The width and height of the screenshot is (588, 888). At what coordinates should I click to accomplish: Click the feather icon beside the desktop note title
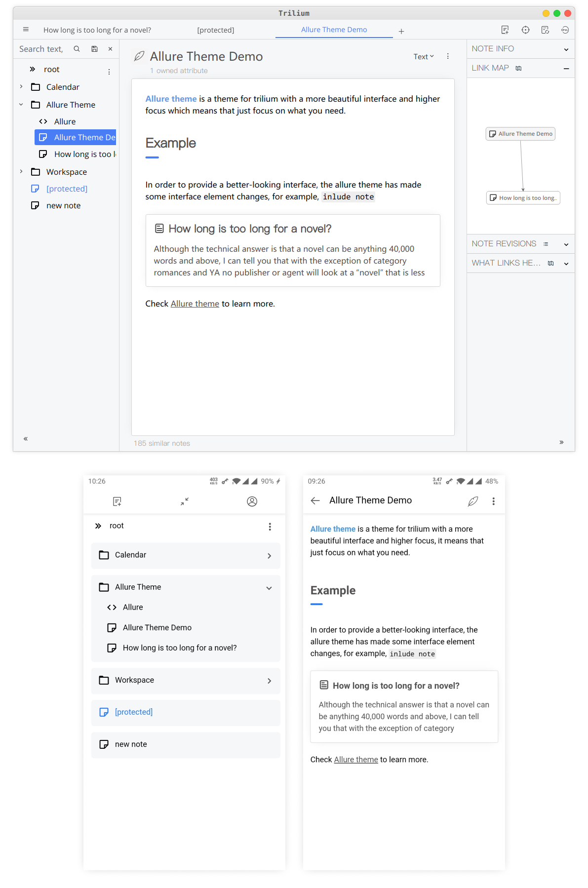pos(140,56)
